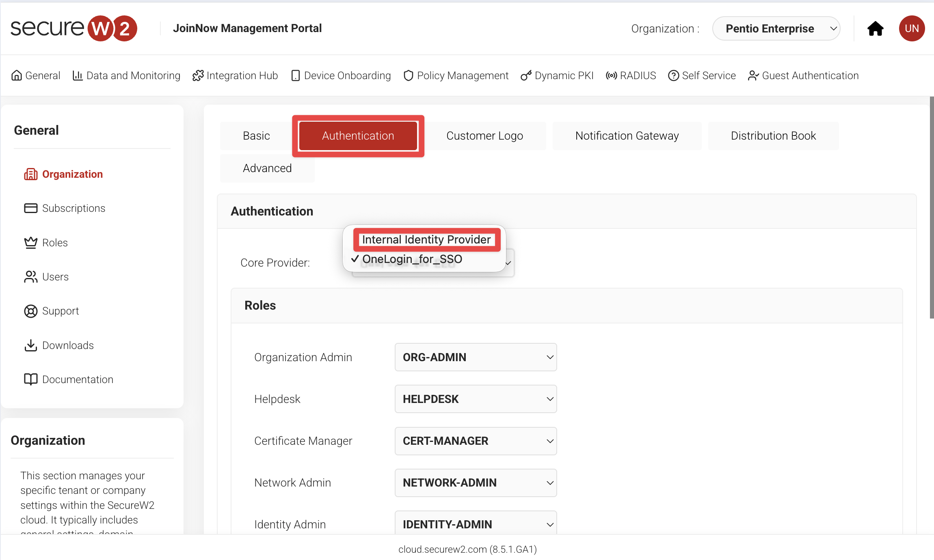Click the Subscriptions card icon
Viewport: 934px width, 560px height.
pos(31,208)
